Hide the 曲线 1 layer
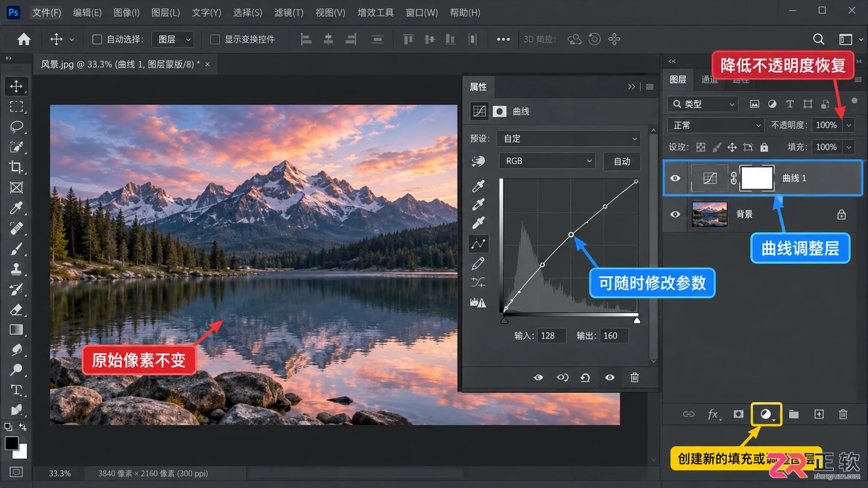Viewport: 868px width, 488px height. click(675, 178)
